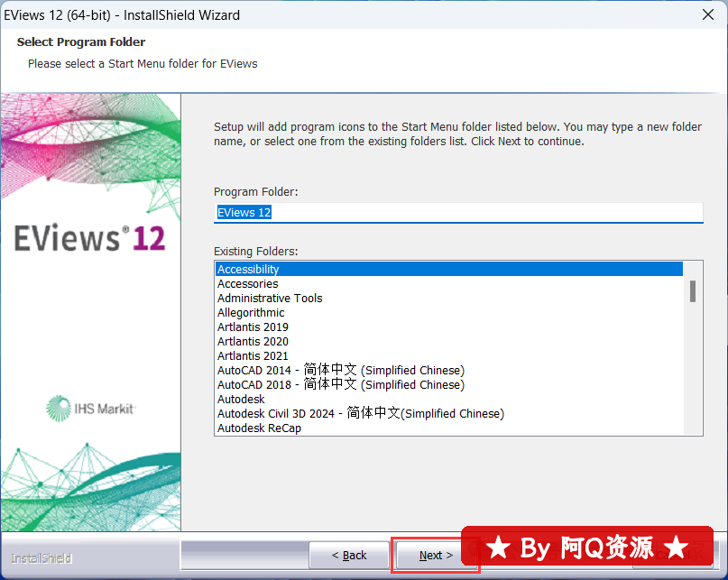Click the Program Folder text field
The height and width of the screenshot is (580, 728).
(457, 212)
